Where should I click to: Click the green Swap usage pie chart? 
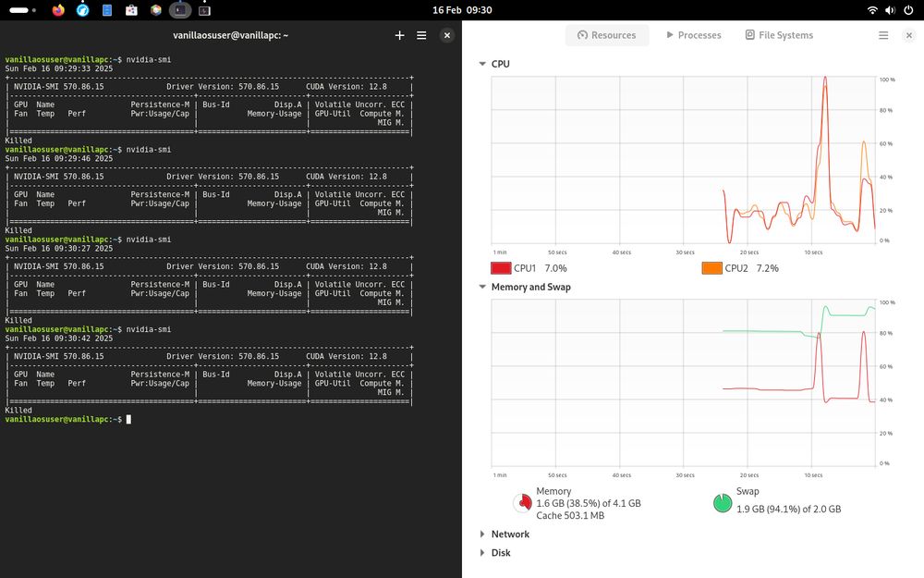722,502
